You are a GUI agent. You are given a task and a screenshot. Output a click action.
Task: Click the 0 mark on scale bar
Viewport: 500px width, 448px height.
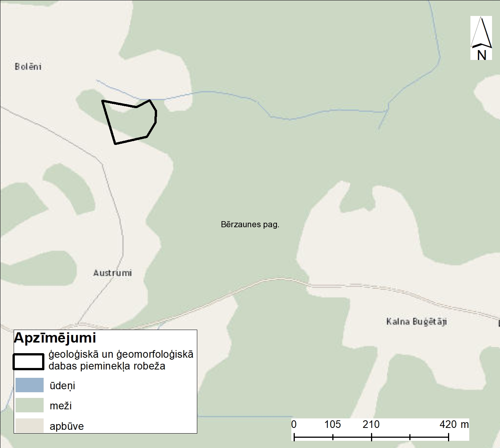point(294,424)
